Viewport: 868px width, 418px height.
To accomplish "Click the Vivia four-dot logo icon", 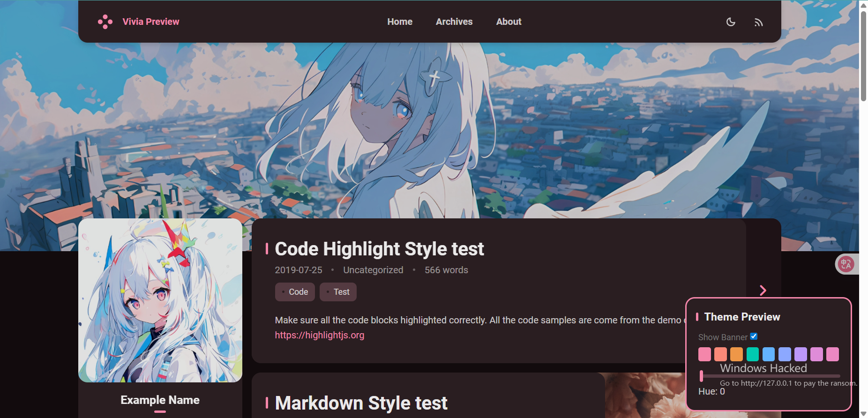I will point(105,22).
